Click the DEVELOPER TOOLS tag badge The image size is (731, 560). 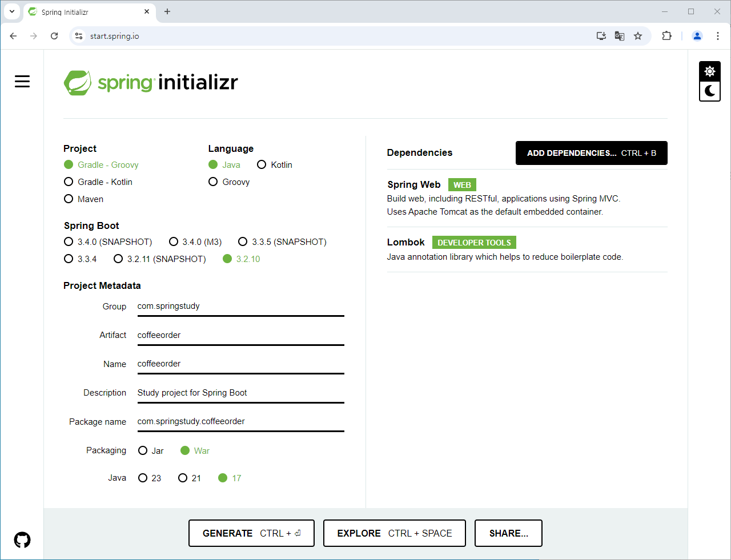(474, 243)
